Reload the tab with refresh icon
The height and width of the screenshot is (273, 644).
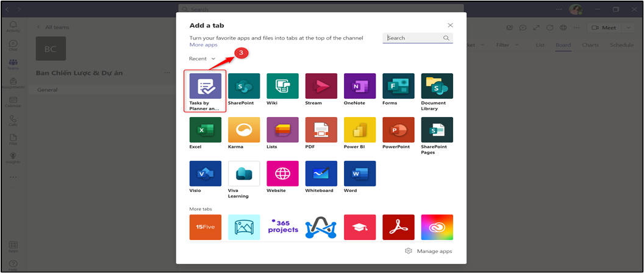coord(549,27)
